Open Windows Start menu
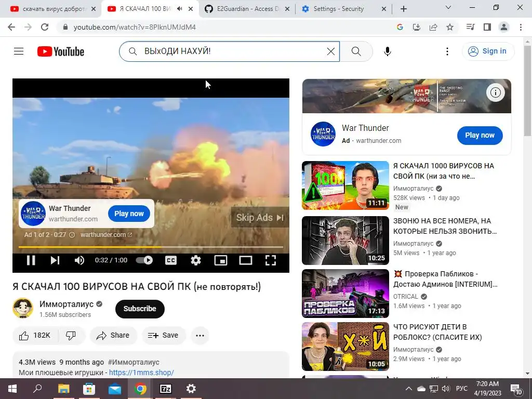This screenshot has width=532, height=399. pos(12,389)
